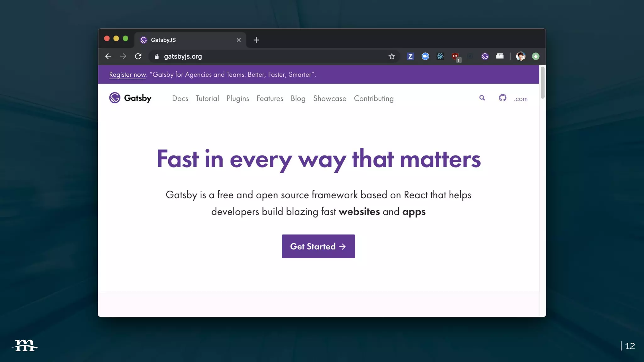Viewport: 644px width, 362px height.
Task: Go to the Plugins page
Action: point(238,99)
